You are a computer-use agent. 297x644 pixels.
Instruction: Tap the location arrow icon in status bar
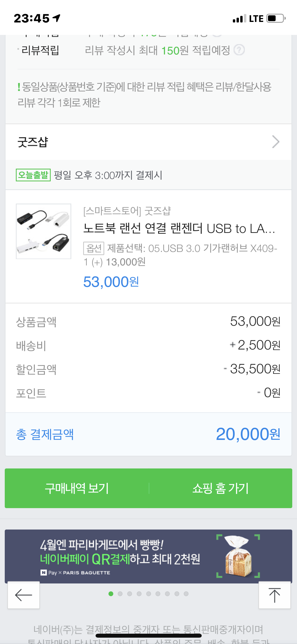[x=56, y=18]
